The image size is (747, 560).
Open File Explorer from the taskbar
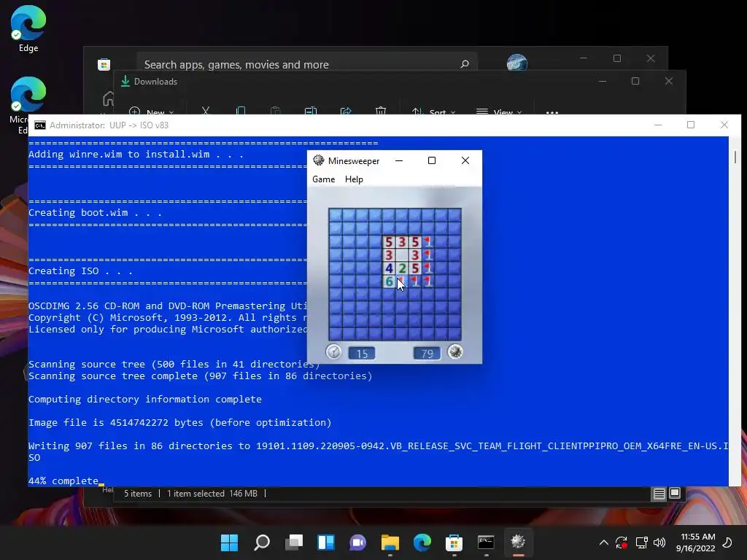point(390,542)
